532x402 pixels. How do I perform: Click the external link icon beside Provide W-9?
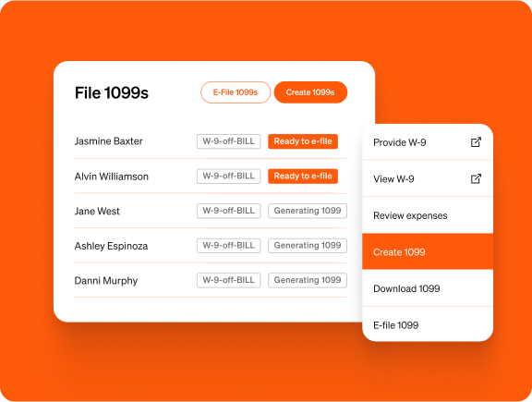[476, 142]
